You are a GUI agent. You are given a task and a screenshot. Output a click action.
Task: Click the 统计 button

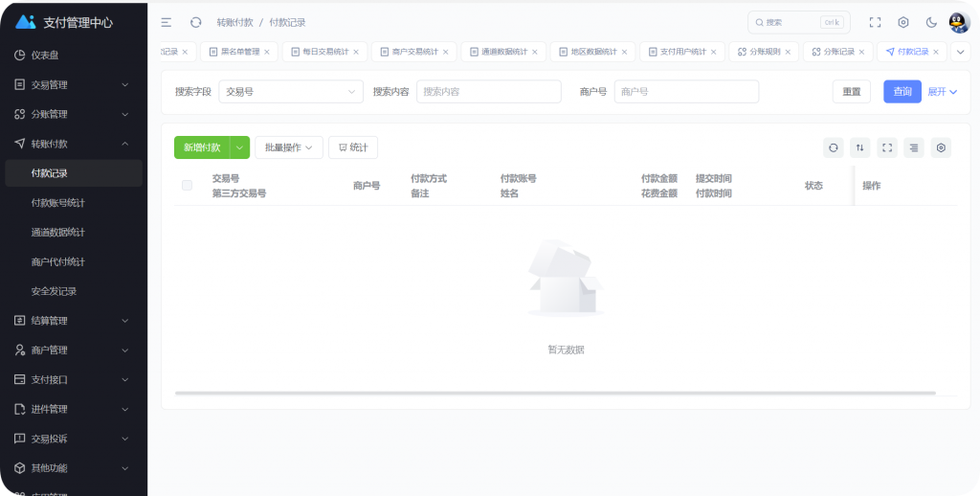[353, 147]
